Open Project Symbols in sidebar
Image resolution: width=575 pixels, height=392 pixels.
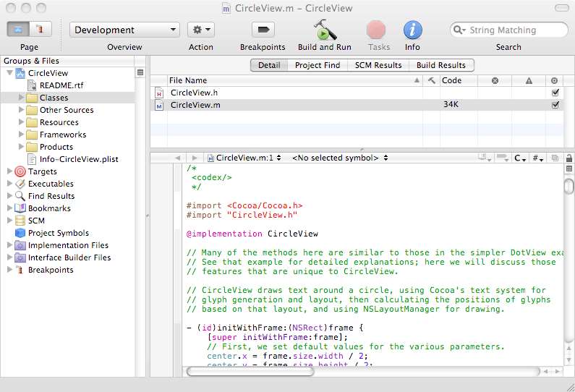58,233
